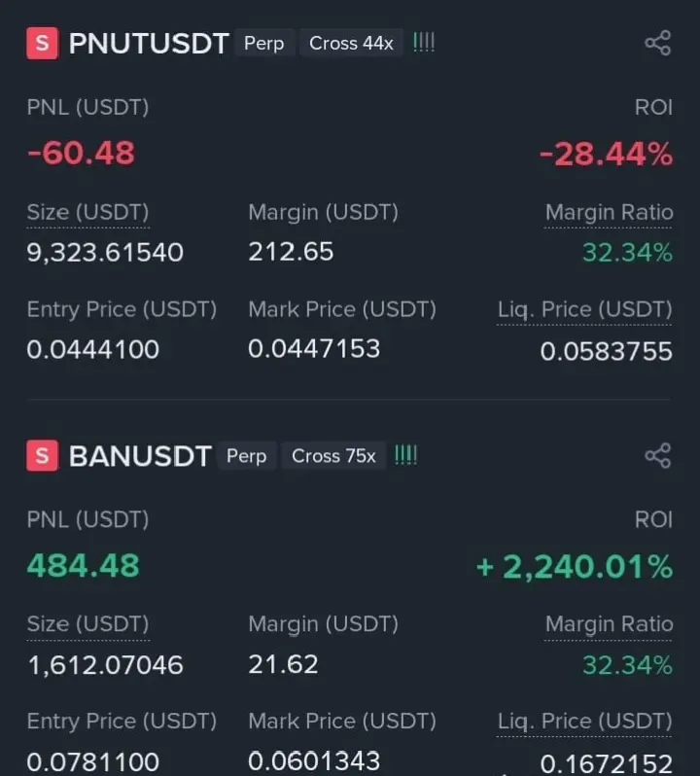This screenshot has height=776, width=700.
Task: Show Margin Ratio info for PNUTUSDT
Action: point(609,213)
